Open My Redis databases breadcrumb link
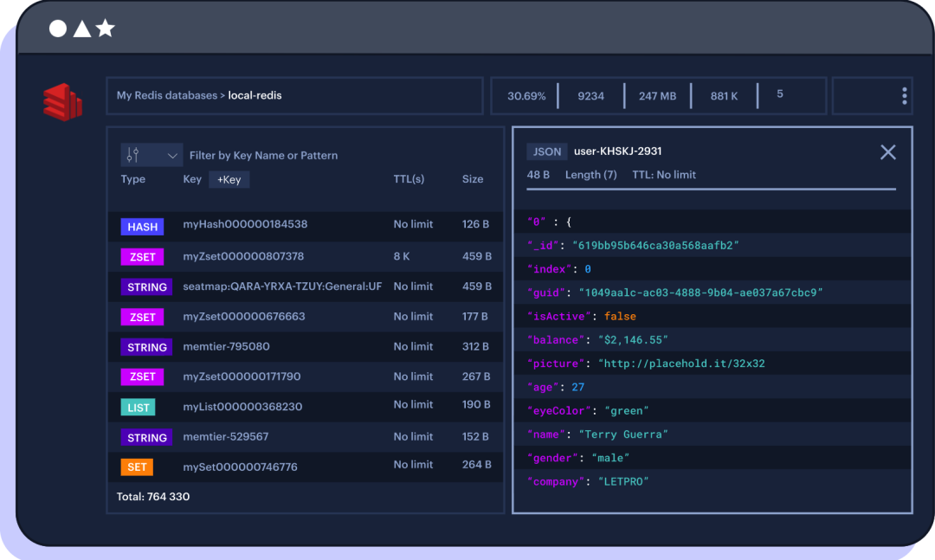Image resolution: width=935 pixels, height=560 pixels. (166, 96)
